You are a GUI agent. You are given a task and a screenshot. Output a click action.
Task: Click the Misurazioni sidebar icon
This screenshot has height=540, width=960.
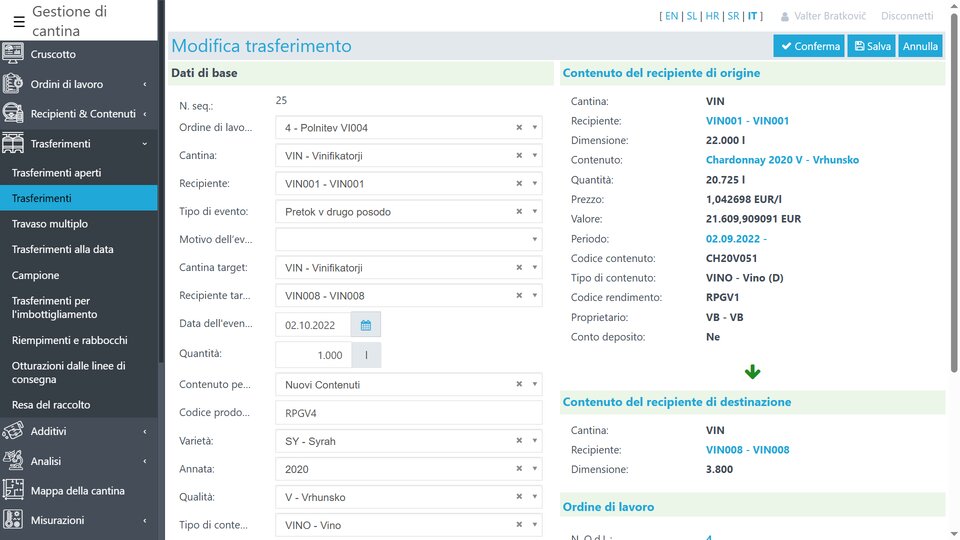(13, 520)
